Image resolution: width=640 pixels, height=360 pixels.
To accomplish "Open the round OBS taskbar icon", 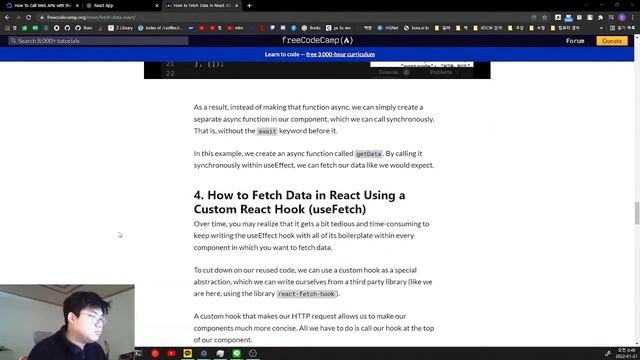I will pos(253,353).
